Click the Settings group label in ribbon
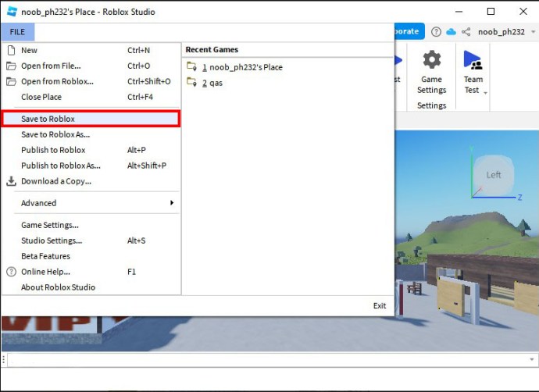 pyautogui.click(x=432, y=105)
